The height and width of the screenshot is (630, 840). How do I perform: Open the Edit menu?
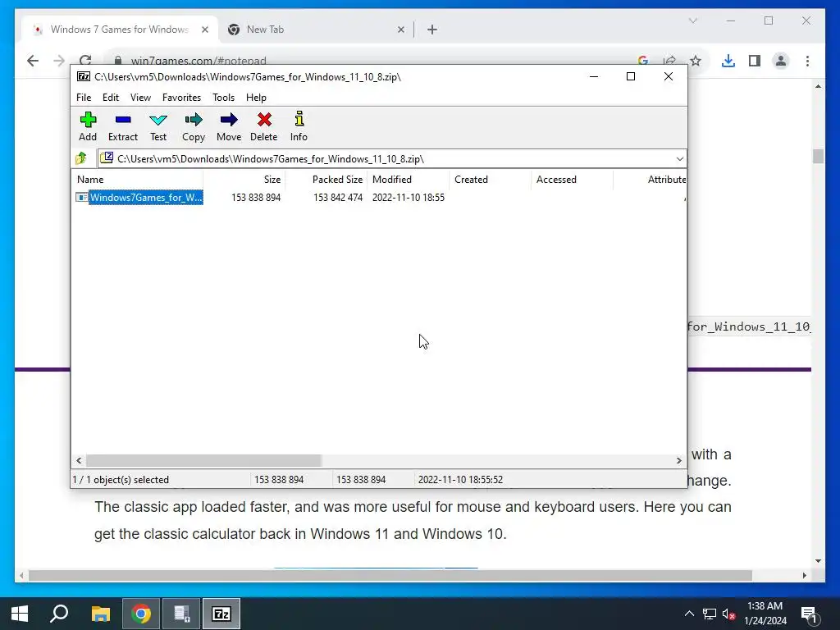click(x=111, y=98)
